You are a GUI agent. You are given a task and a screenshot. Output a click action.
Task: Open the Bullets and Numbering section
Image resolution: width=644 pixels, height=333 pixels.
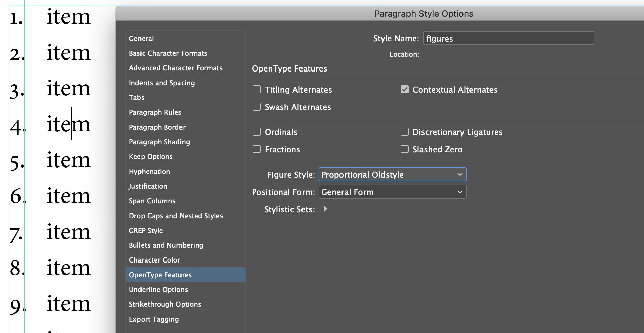tap(166, 245)
